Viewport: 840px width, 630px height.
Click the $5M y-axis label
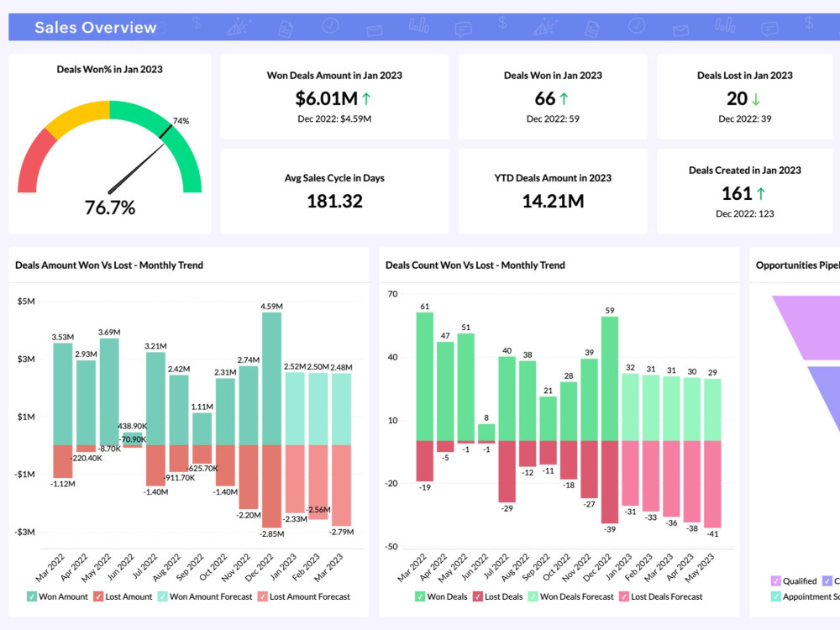tap(26, 301)
